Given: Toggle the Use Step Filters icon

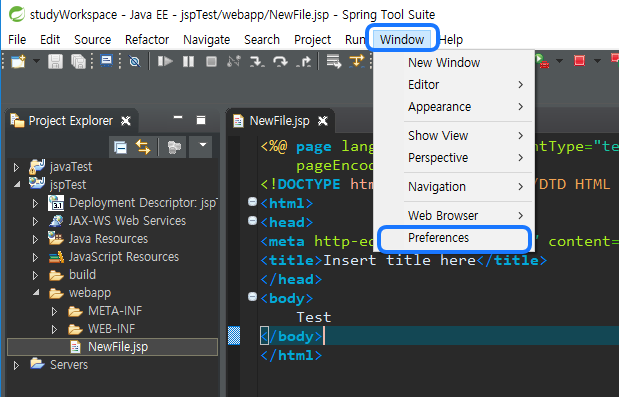Looking at the screenshot, I should (357, 61).
